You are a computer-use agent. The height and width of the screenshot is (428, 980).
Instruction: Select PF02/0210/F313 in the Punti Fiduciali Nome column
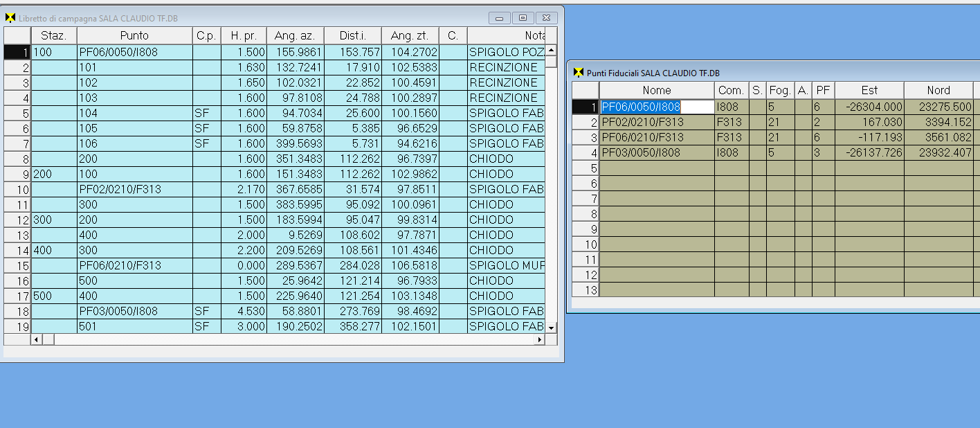[657, 122]
